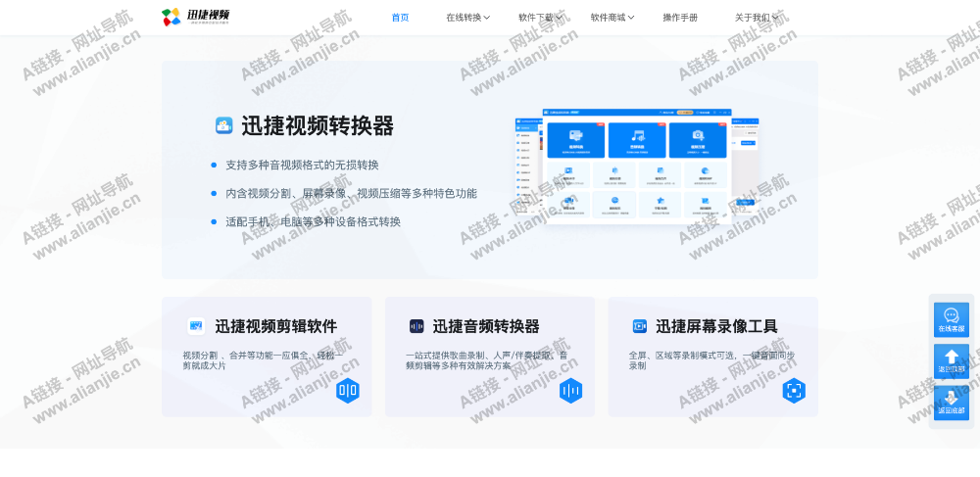Expand the 软件商城 dropdown menu
The height and width of the screenshot is (477, 980).
(612, 18)
